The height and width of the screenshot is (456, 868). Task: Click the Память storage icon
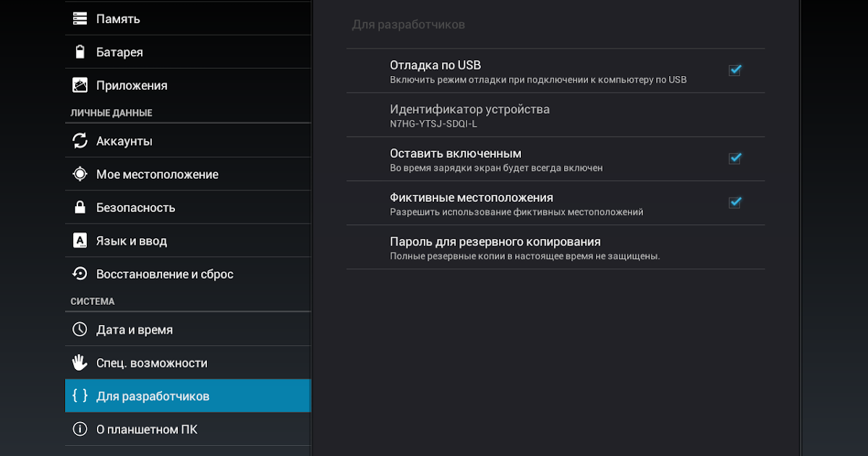80,19
